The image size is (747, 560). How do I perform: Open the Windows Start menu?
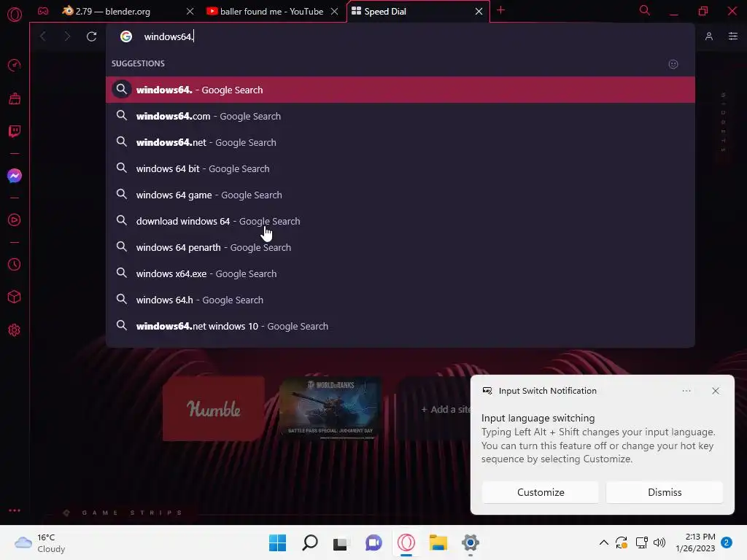(278, 542)
